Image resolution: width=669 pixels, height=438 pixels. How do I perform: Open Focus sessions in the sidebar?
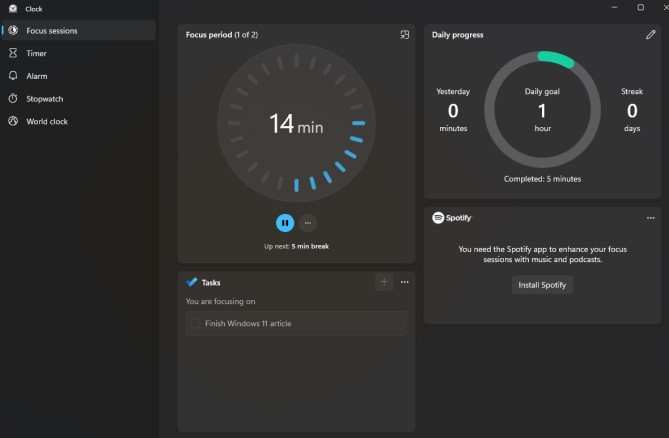pos(79,30)
